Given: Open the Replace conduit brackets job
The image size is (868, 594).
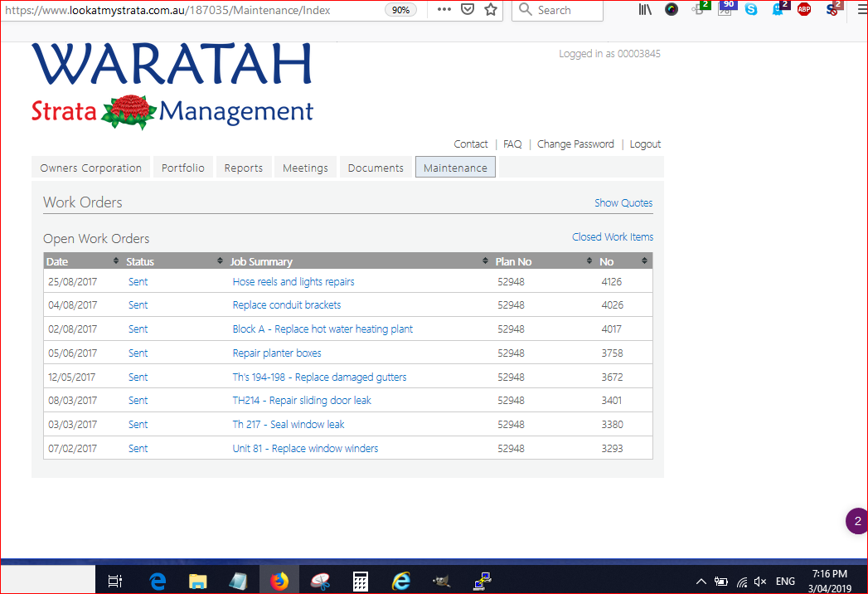Looking at the screenshot, I should tap(287, 304).
